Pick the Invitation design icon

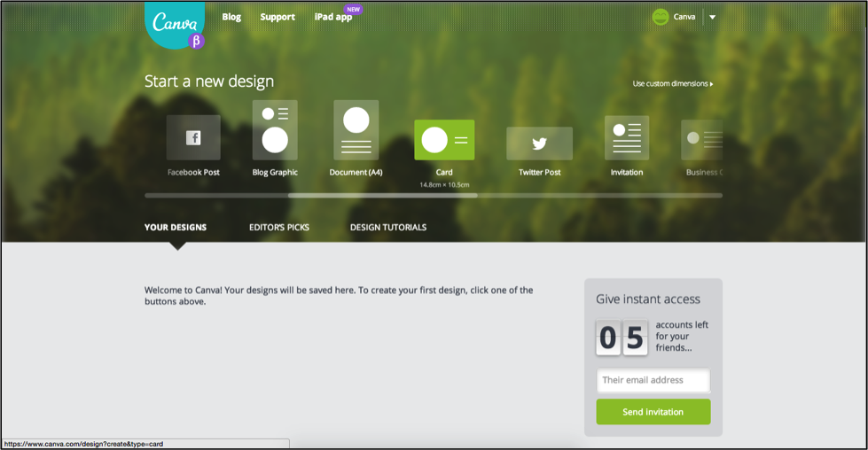click(x=627, y=137)
